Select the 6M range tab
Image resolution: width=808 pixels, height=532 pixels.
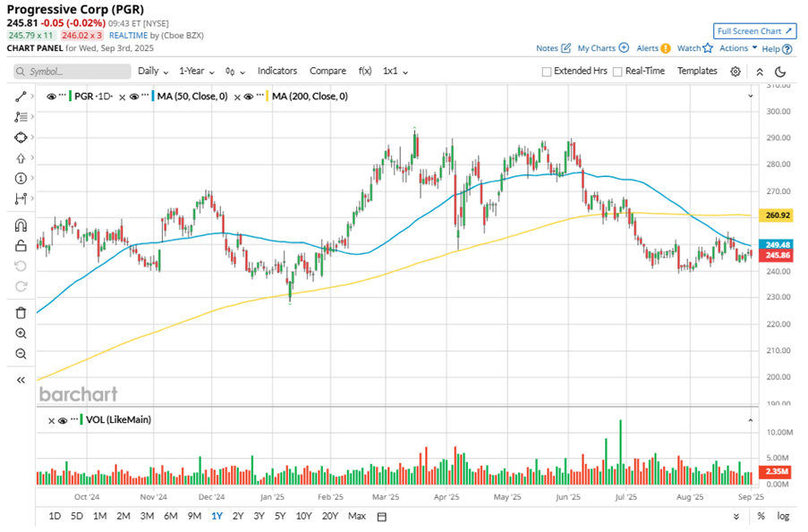click(171, 516)
